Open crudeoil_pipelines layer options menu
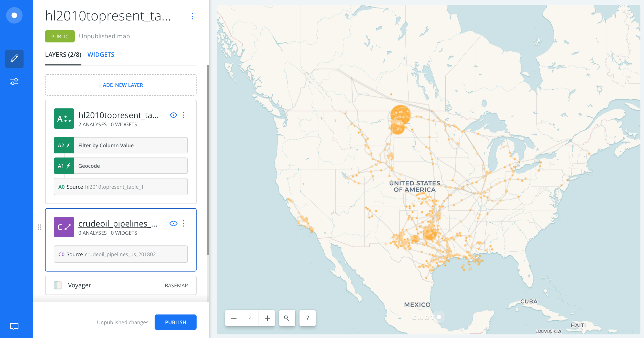The width and height of the screenshot is (644, 338). pos(184,223)
